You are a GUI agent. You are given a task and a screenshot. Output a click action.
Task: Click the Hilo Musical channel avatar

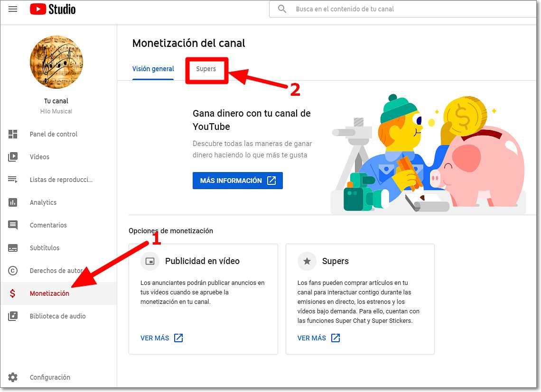point(56,62)
